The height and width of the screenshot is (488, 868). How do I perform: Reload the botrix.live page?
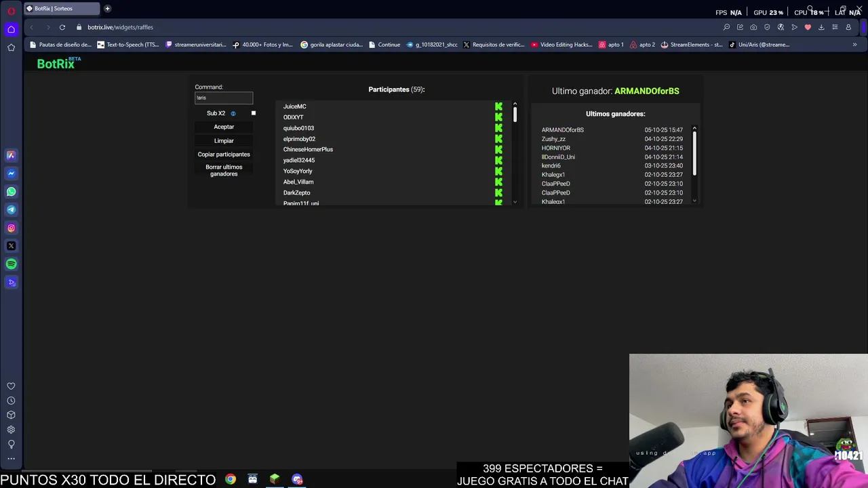(62, 27)
